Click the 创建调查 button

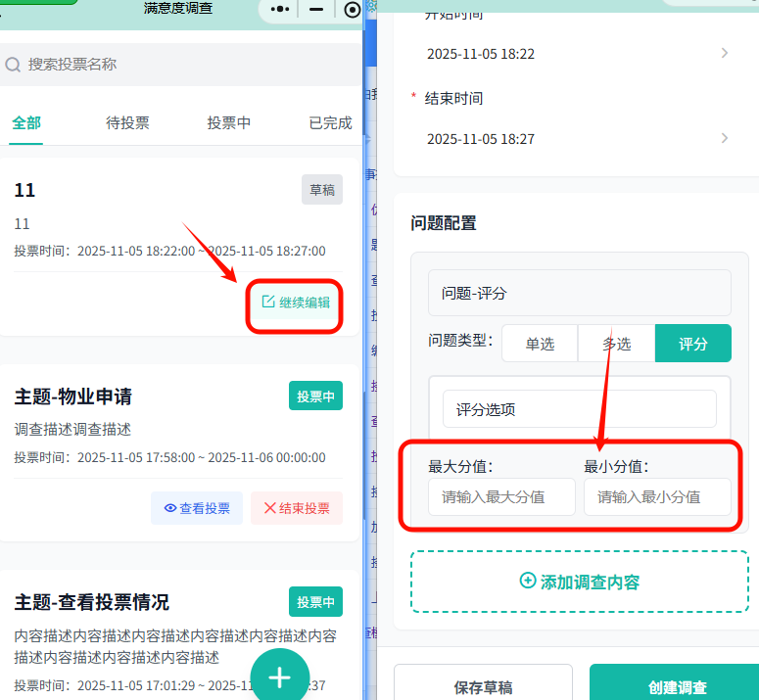pyautogui.click(x=678, y=685)
